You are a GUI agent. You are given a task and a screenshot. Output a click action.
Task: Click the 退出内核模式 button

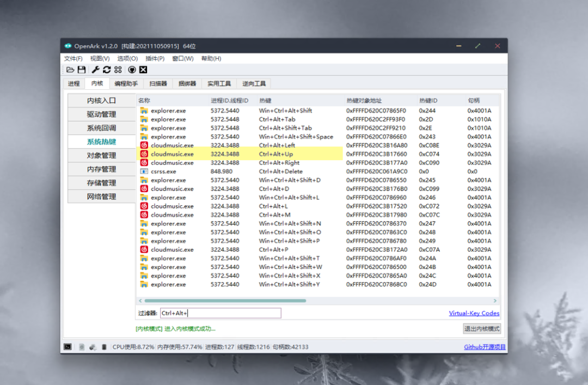(x=481, y=328)
